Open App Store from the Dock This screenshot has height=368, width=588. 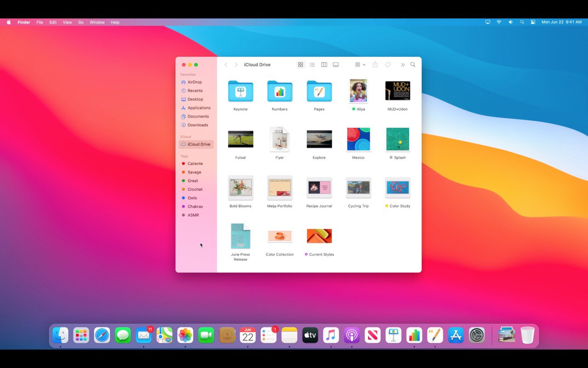(x=456, y=335)
